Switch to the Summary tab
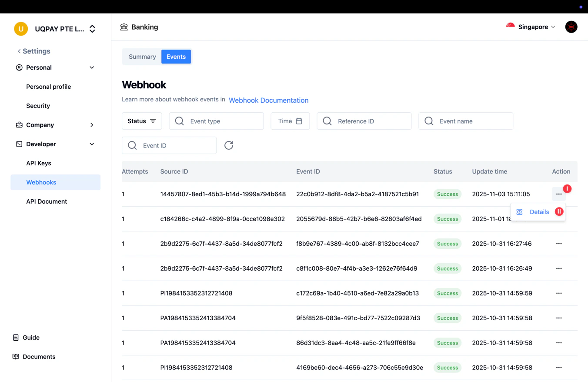 142,57
